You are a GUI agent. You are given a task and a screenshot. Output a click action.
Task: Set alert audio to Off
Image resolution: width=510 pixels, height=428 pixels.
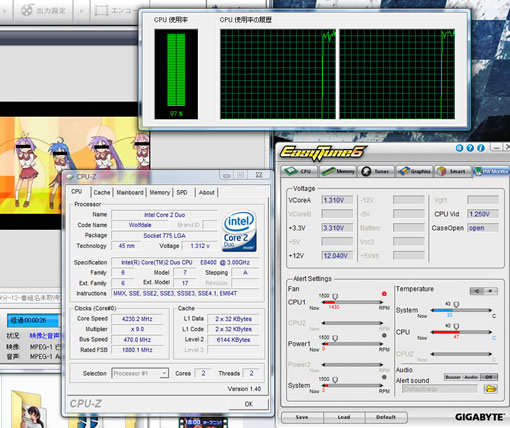(489, 377)
